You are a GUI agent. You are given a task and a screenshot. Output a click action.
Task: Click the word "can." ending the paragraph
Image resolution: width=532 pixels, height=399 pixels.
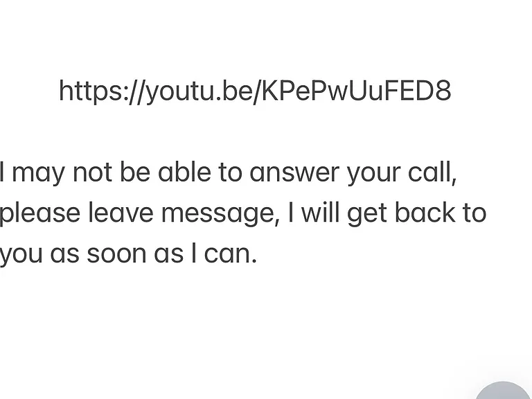[x=231, y=254]
